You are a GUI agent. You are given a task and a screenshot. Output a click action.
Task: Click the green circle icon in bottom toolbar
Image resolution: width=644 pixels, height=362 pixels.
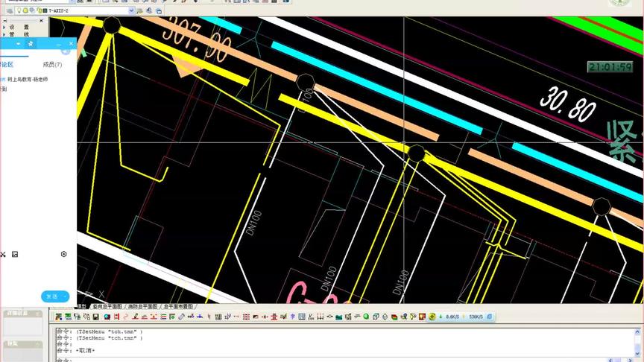[x=366, y=317]
